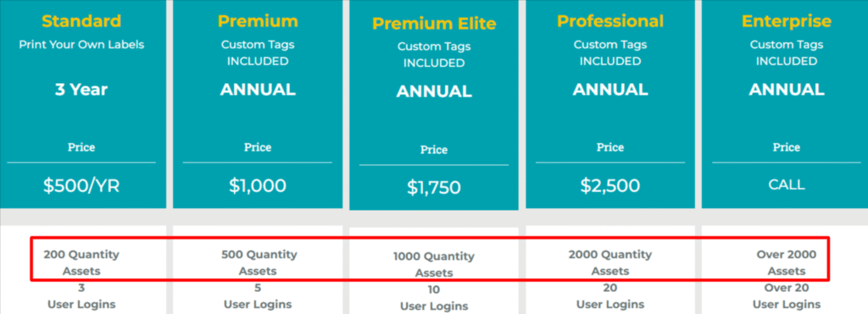868x314 pixels.
Task: Click the $1,000 Premium price
Action: pos(258,185)
